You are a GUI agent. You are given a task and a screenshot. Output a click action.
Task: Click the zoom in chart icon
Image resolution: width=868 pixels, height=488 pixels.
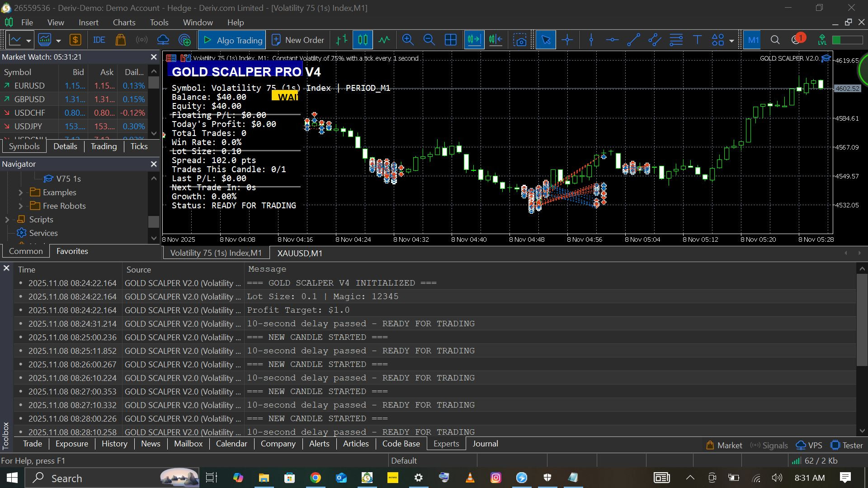408,40
